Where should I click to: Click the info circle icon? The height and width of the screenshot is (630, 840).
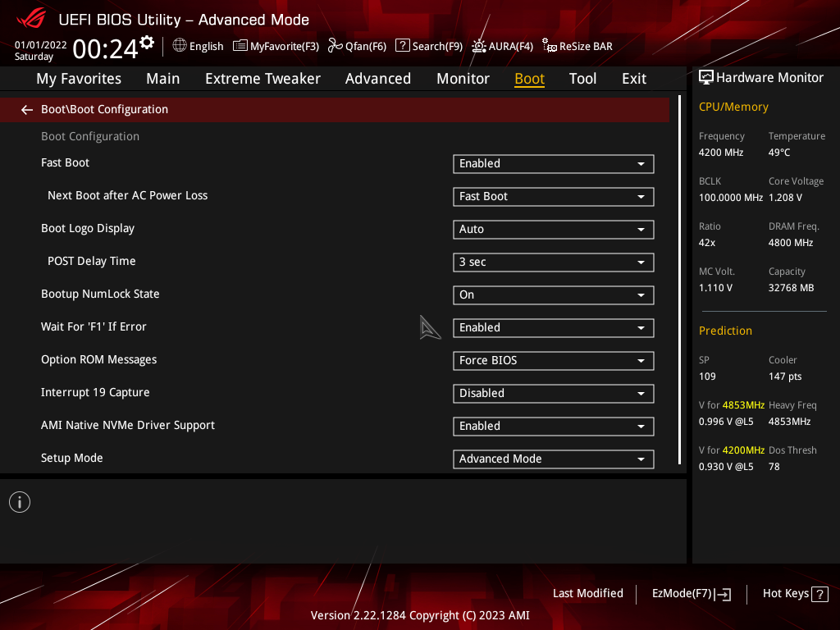click(x=20, y=502)
